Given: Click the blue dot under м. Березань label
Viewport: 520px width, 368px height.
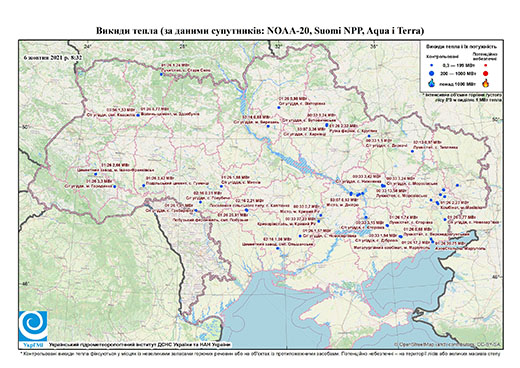Looking at the screenshot, I should pos(268,126).
